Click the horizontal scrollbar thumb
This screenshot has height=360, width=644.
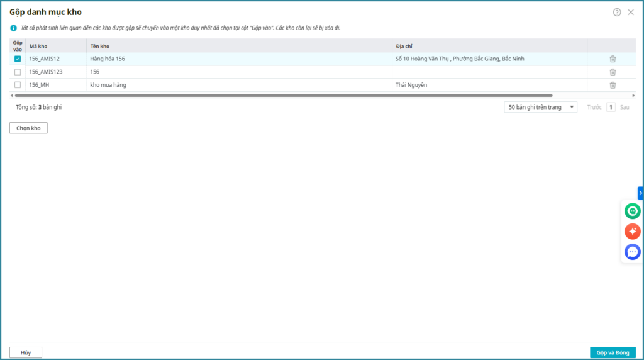point(284,95)
